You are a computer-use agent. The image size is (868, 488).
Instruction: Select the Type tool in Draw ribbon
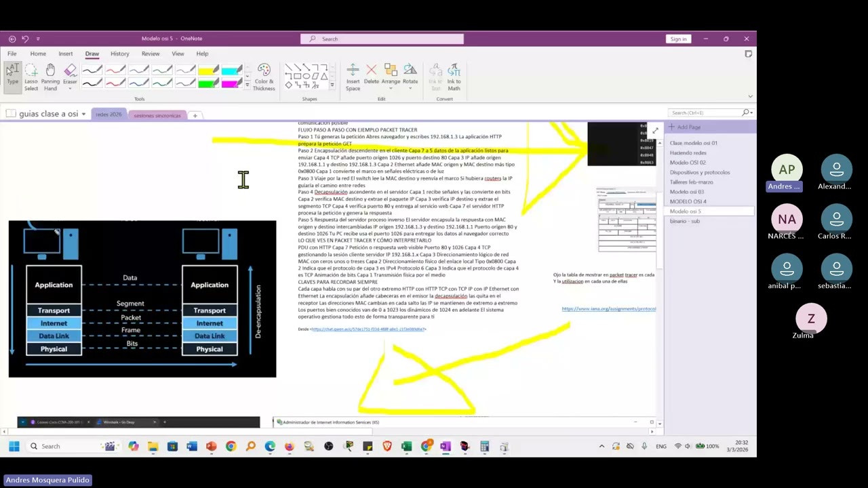tap(12, 77)
